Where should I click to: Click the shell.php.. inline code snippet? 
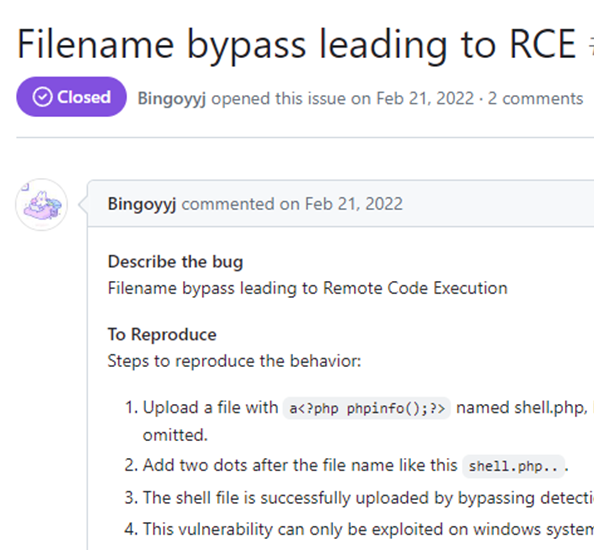(513, 466)
